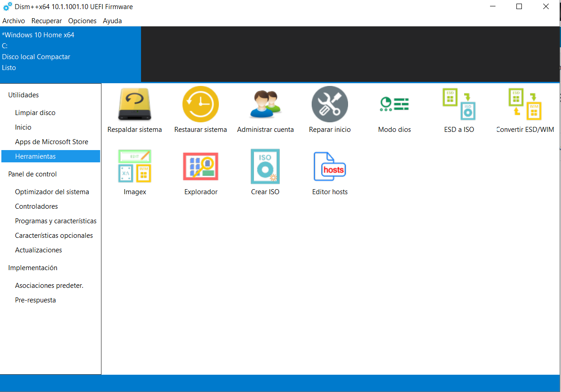
Task: Click the Panel de control group heading
Action: click(33, 174)
